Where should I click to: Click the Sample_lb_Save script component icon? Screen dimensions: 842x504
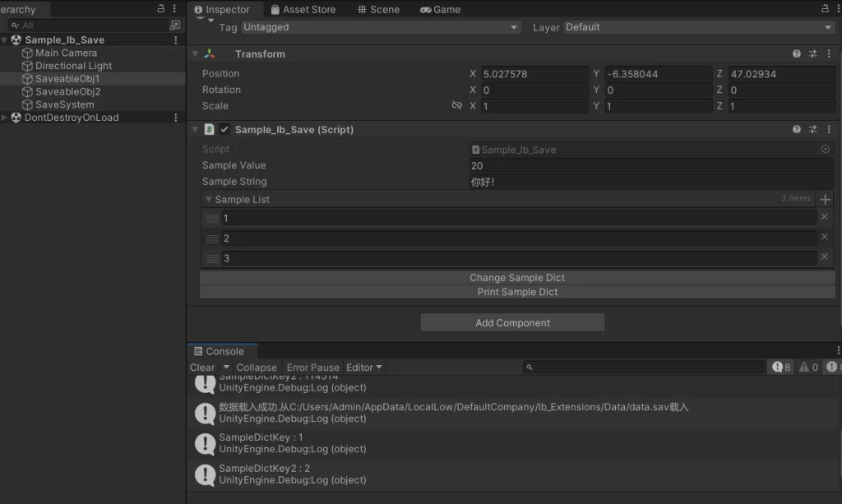coord(210,129)
